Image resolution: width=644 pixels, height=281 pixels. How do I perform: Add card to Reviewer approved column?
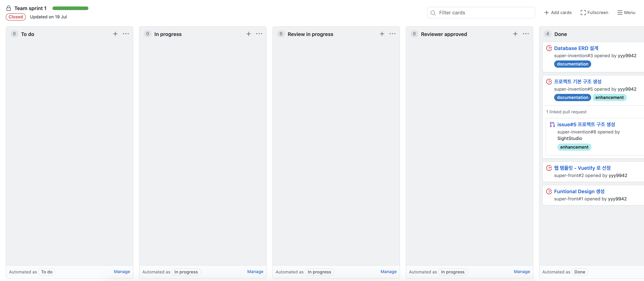(x=515, y=34)
